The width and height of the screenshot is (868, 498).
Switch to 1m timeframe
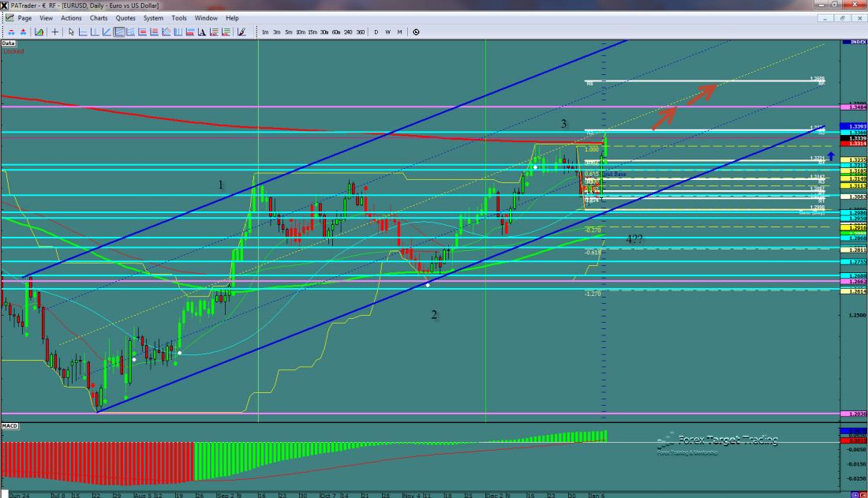click(x=265, y=32)
